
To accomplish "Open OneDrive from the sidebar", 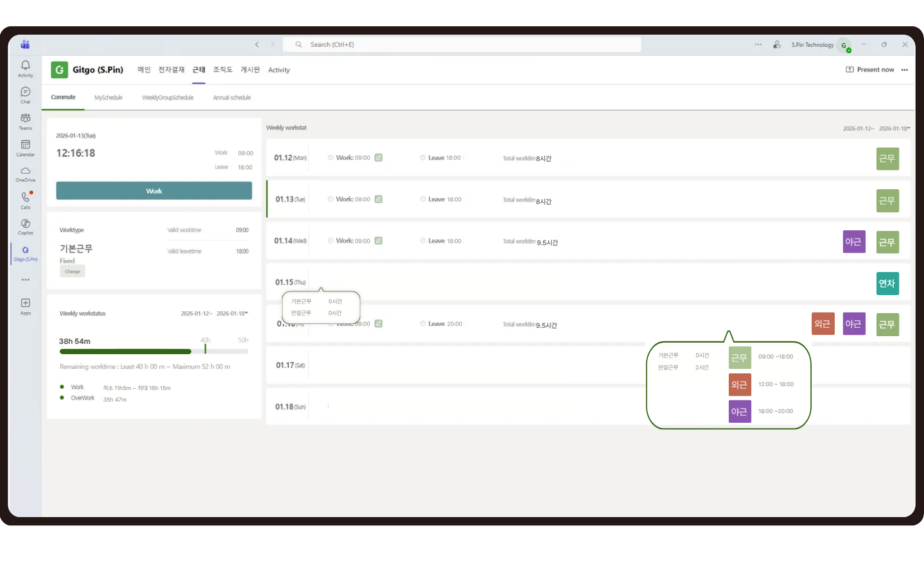I will pos(26,174).
